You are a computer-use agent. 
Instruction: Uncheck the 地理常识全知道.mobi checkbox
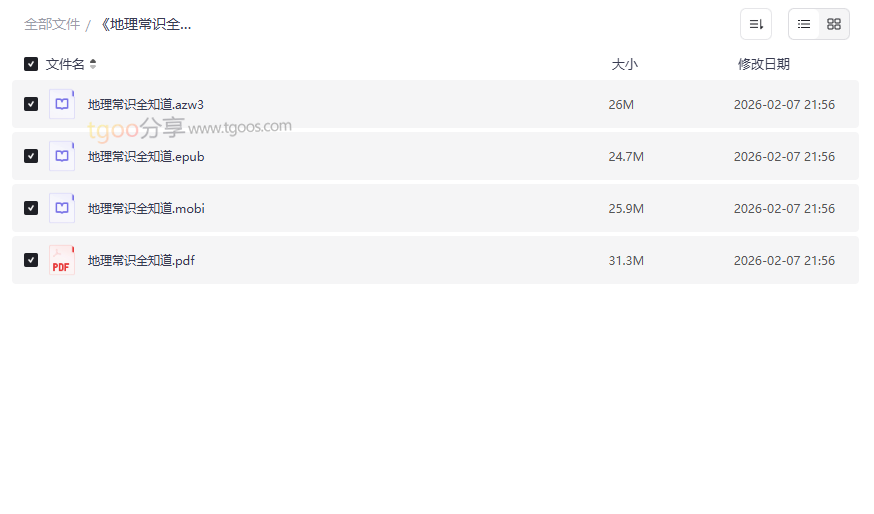31,208
